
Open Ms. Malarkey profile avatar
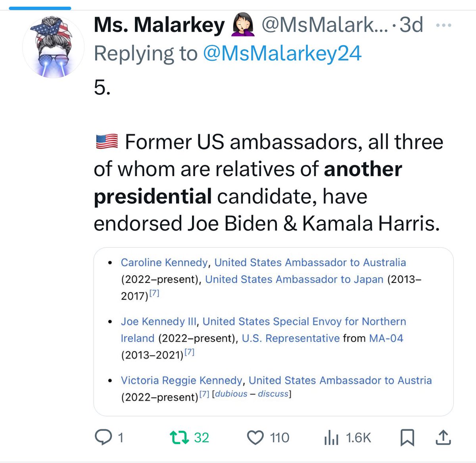[x=53, y=47]
